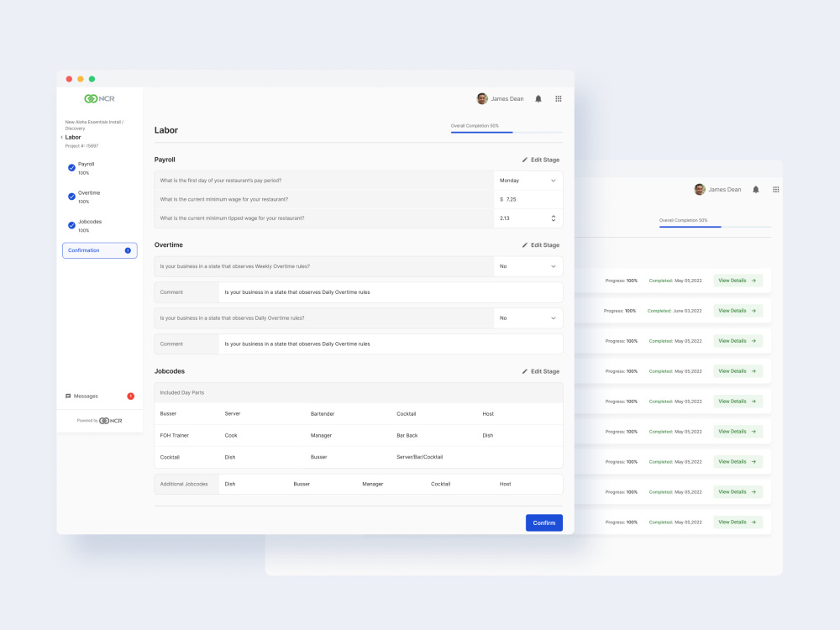Select Confirmation step in sidebar
This screenshot has width=840, height=630.
(100, 250)
